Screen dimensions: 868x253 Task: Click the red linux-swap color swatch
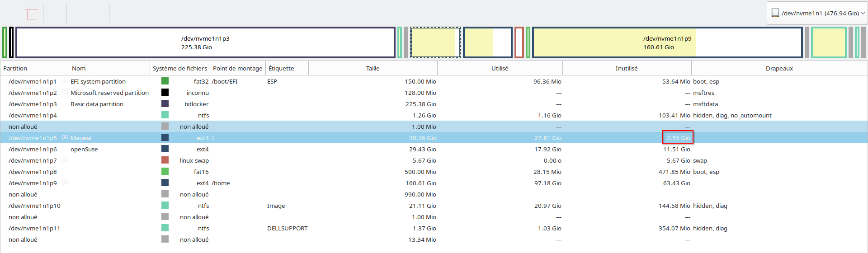pos(165,160)
